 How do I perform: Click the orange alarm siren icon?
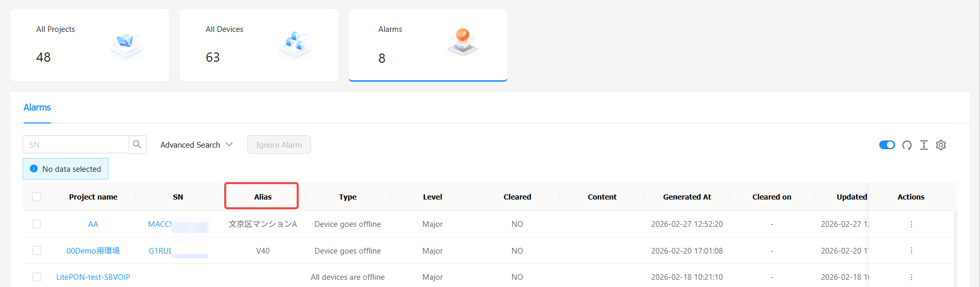click(x=462, y=41)
